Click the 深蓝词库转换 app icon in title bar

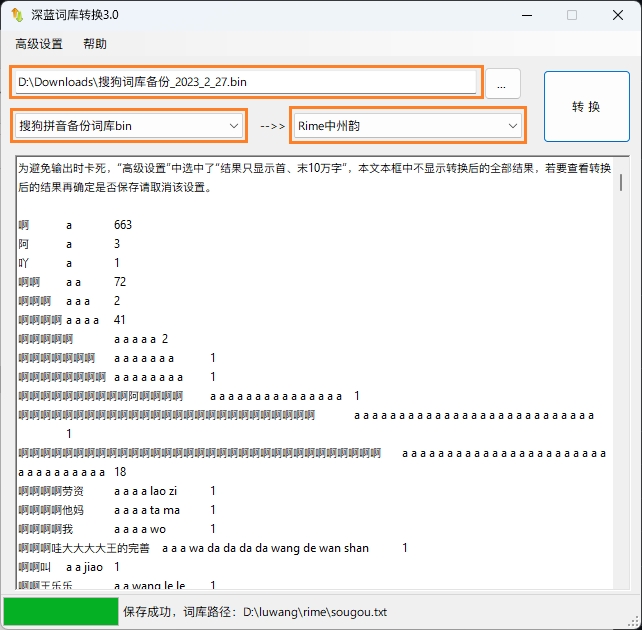click(17, 15)
